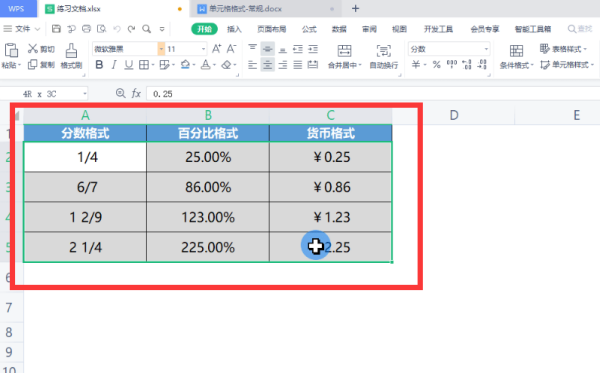Viewport: 600px width, 373px height.
Task: Click the WPS home button
Action: (18, 8)
